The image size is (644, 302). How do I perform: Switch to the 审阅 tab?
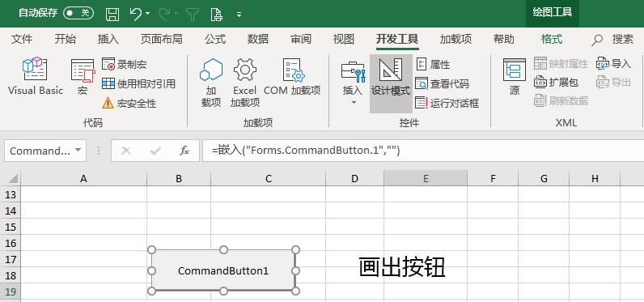pyautogui.click(x=301, y=40)
